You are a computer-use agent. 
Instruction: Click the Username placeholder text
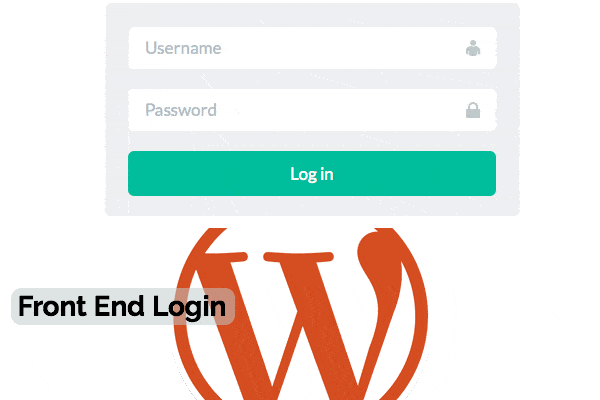point(183,48)
